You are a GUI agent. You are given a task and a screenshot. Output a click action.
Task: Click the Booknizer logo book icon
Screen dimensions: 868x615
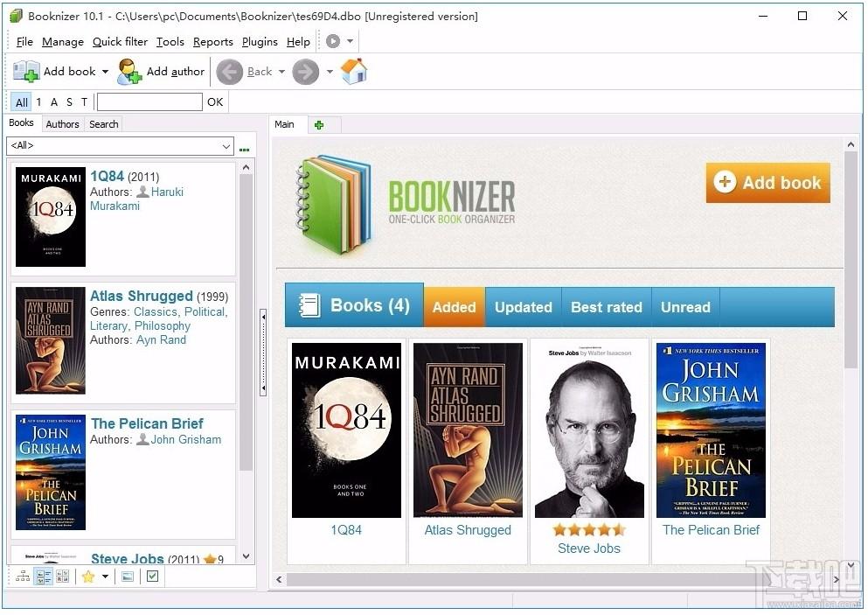click(x=335, y=205)
